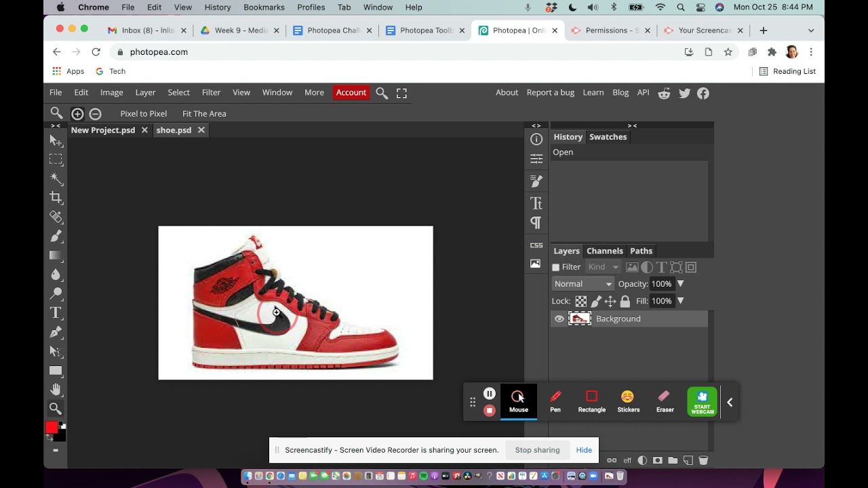Image resolution: width=868 pixels, height=488 pixels.
Task: Select the Hand tool
Action: (56, 390)
